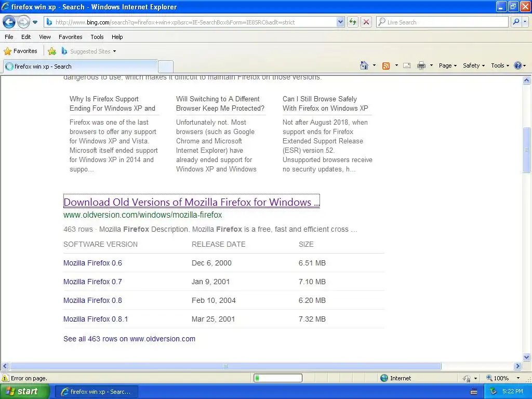Click the horizontal scrollbar right arrow
The image size is (532, 399).
click(x=518, y=366)
